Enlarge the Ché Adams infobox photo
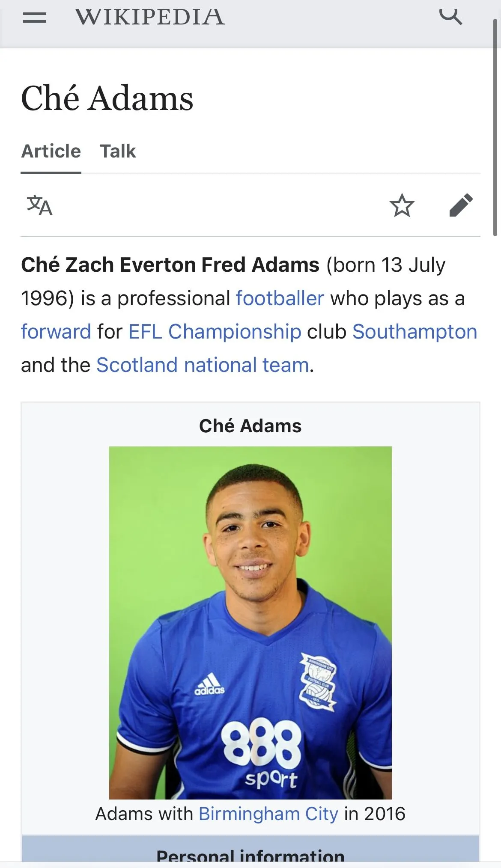 click(x=250, y=622)
